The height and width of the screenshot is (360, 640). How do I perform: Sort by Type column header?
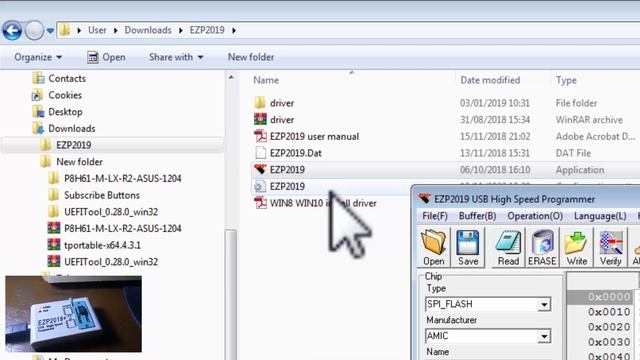tap(566, 80)
